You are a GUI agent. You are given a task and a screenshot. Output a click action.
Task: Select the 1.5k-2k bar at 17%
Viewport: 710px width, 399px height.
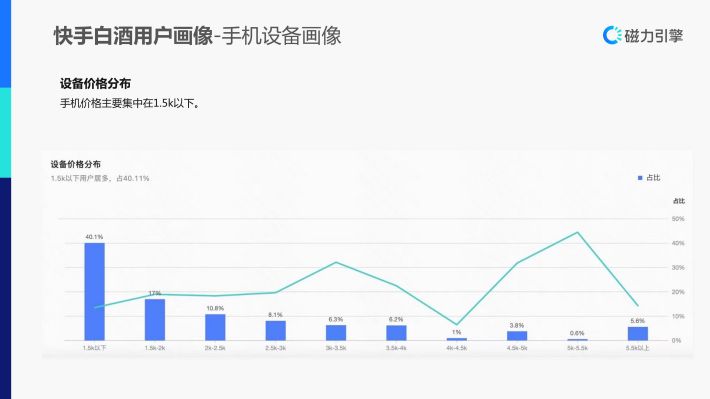[x=155, y=320]
